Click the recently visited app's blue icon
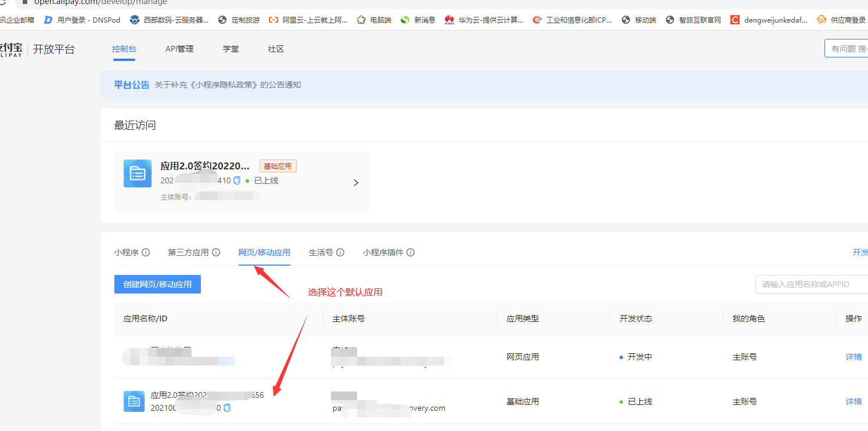Image resolution: width=868 pixels, height=431 pixels. click(138, 173)
